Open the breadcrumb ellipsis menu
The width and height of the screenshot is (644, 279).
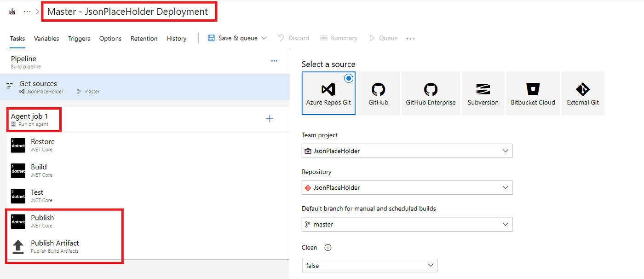tap(27, 12)
